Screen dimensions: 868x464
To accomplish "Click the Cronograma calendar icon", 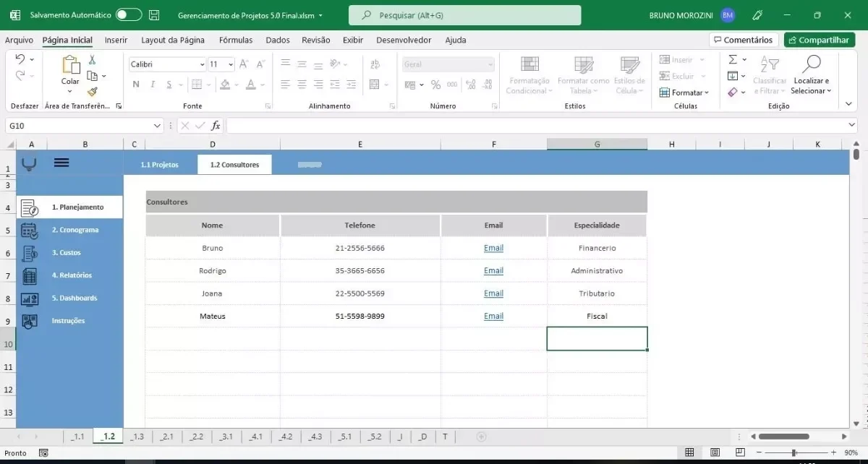I will pos(30,231).
